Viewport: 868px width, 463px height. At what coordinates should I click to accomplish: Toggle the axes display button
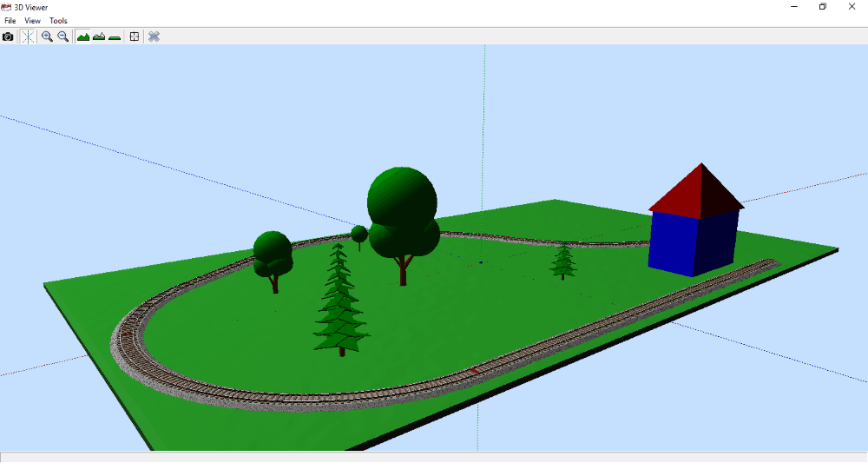tap(28, 36)
